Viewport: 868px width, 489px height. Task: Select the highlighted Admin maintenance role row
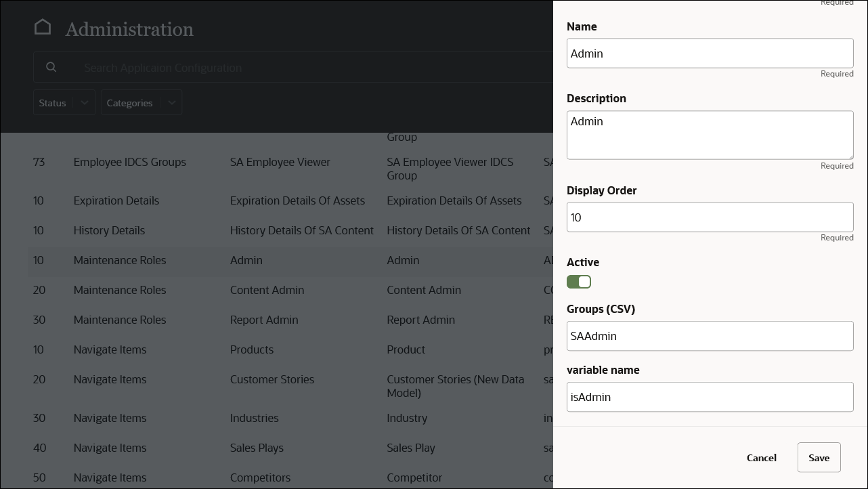point(271,260)
